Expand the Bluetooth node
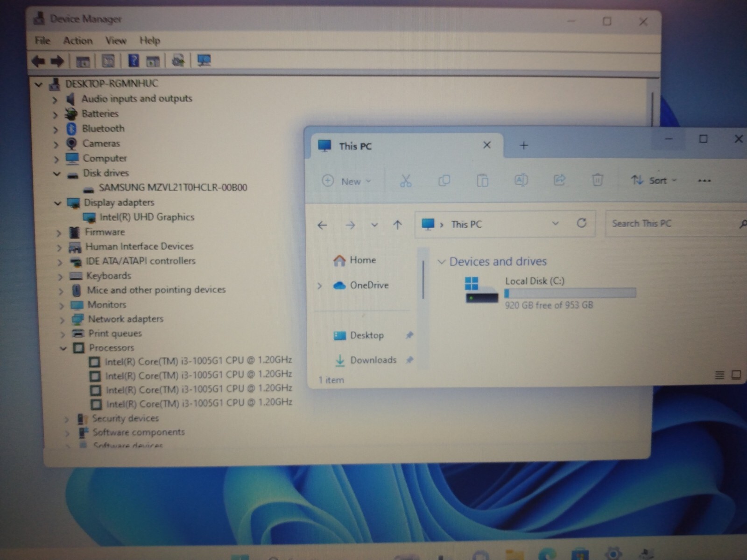747x560 pixels. pos(56,130)
